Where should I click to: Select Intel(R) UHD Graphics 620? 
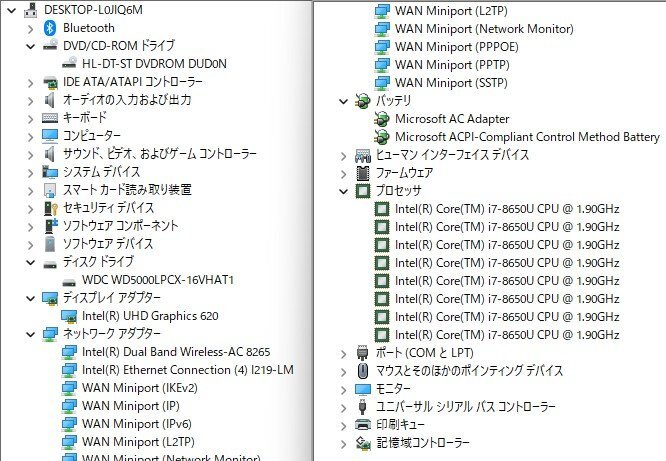(150, 316)
